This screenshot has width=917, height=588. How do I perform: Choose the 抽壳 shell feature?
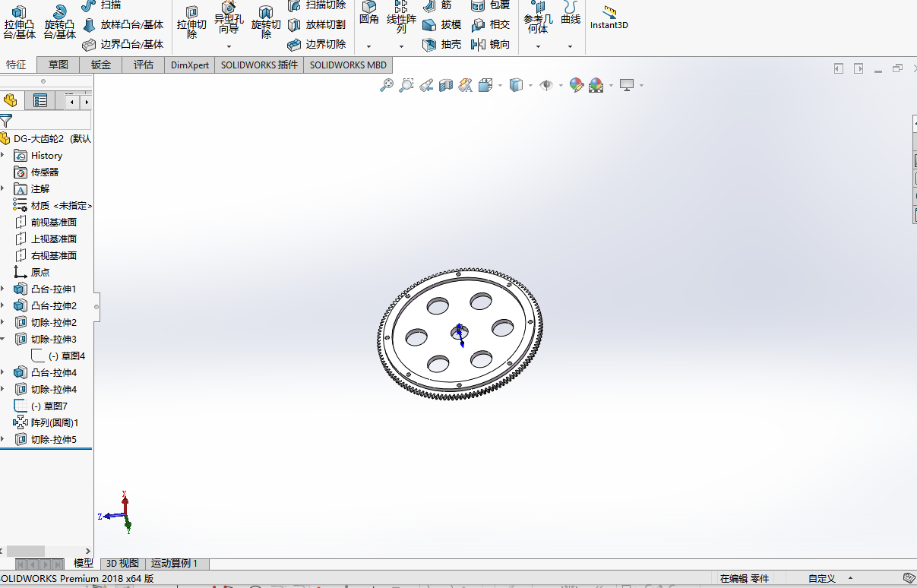[442, 44]
